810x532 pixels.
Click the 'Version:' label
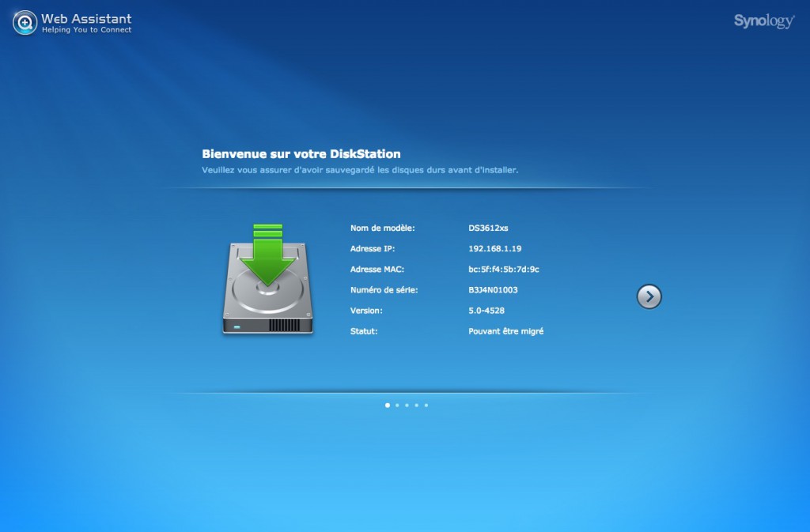pyautogui.click(x=366, y=311)
